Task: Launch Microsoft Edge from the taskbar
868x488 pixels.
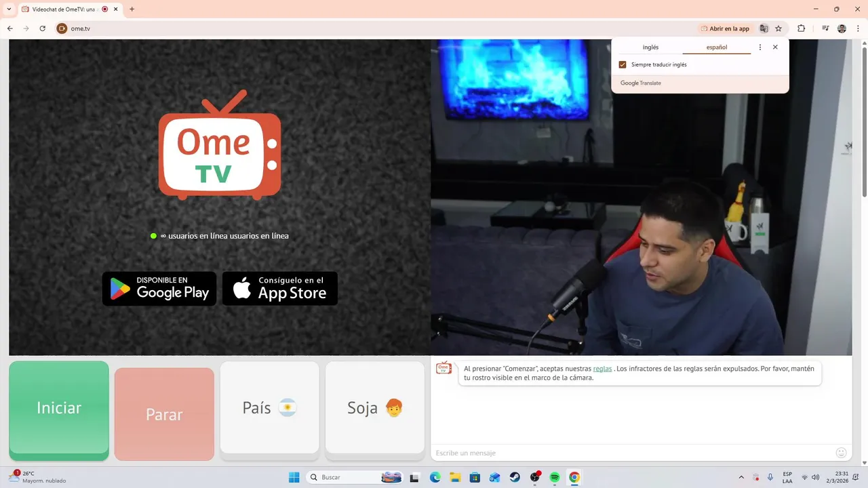Action: pos(435,477)
